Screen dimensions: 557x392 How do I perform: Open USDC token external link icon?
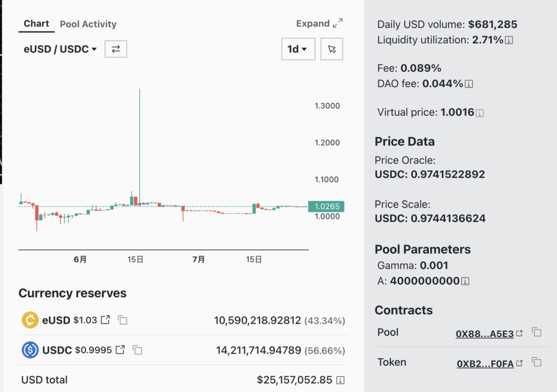120,350
